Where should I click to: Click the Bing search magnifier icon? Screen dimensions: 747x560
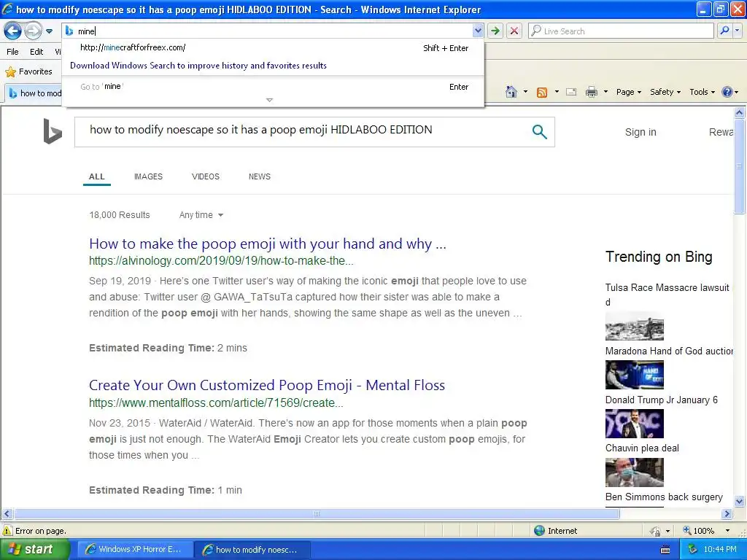point(539,131)
